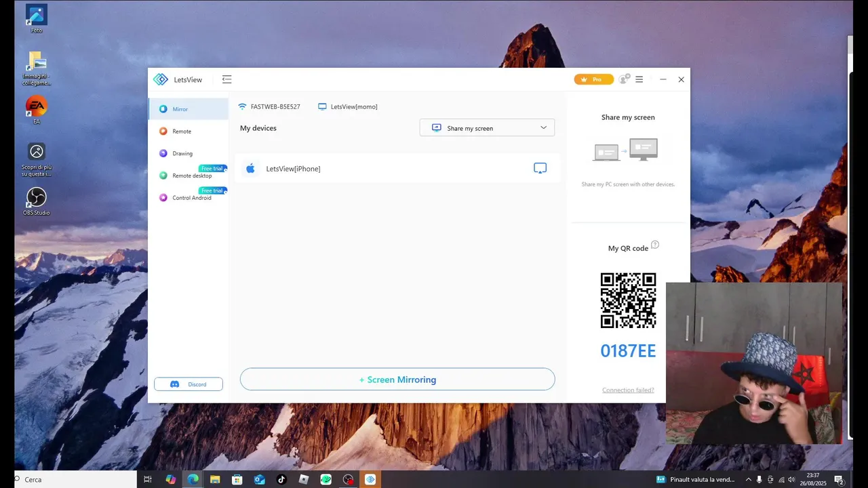Click the volume icon in the system tray

(791, 479)
